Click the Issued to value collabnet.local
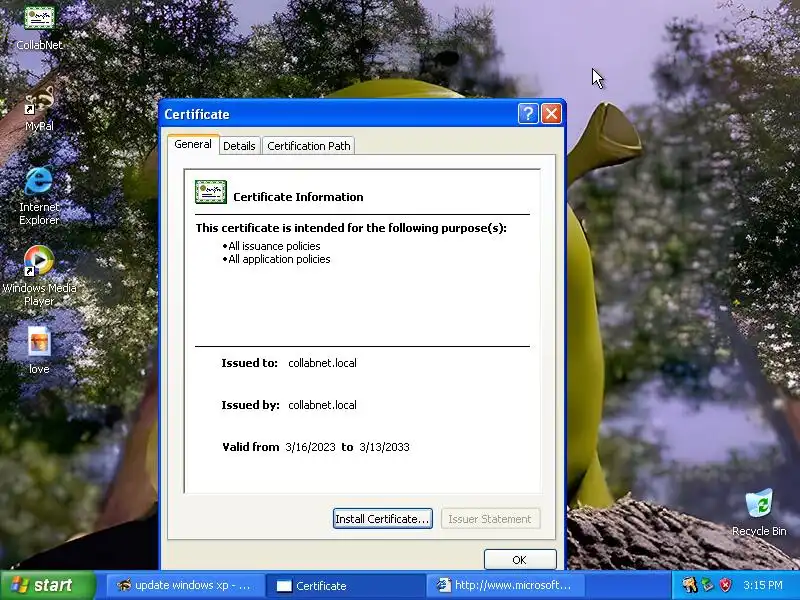This screenshot has width=800, height=600. pos(322,363)
